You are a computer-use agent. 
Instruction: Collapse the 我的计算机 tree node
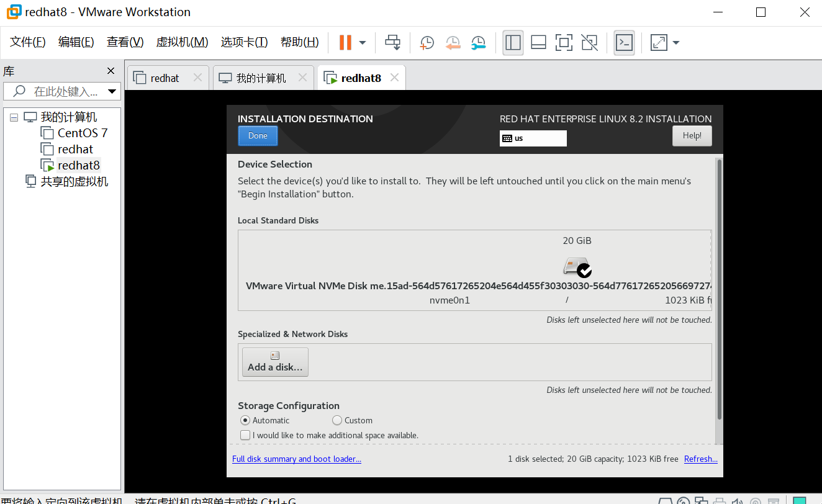(14, 117)
